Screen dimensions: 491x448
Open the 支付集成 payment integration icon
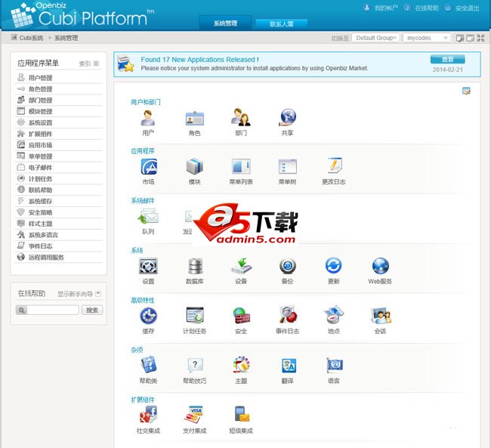193,415
